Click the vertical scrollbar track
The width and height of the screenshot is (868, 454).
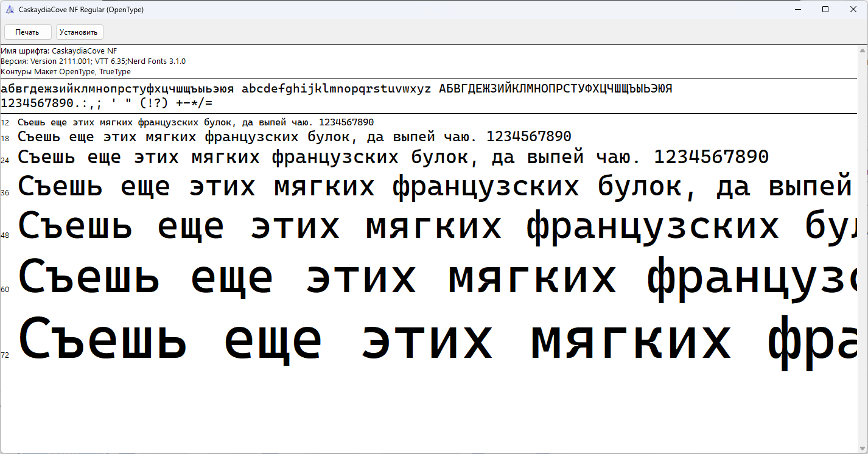(863, 243)
